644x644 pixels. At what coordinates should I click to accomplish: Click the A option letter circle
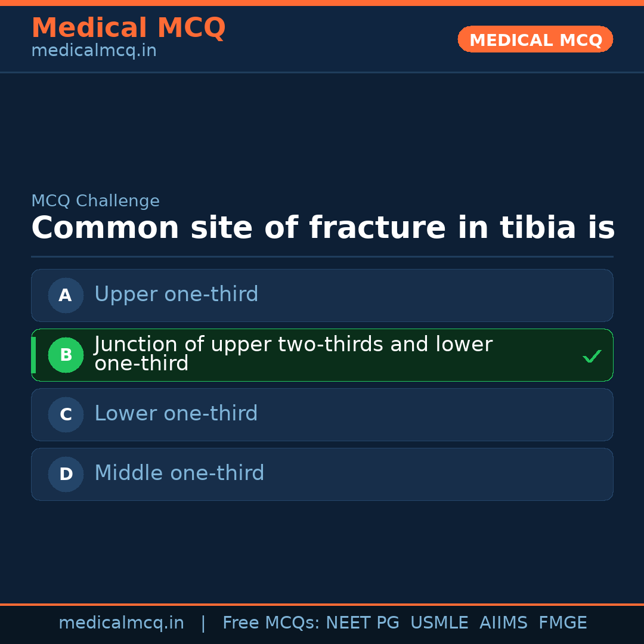[66, 295]
